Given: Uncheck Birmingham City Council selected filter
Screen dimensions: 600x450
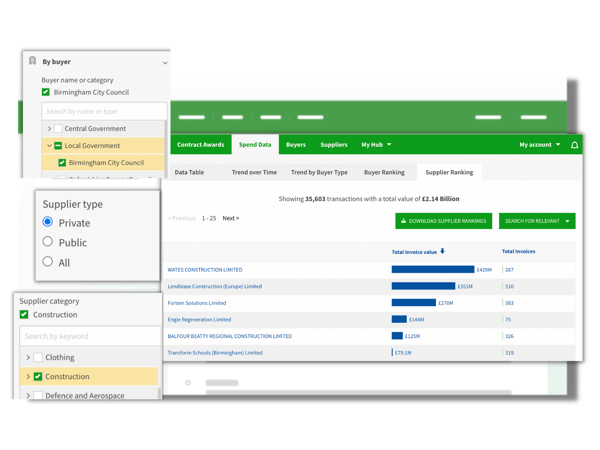Looking at the screenshot, I should click(46, 92).
